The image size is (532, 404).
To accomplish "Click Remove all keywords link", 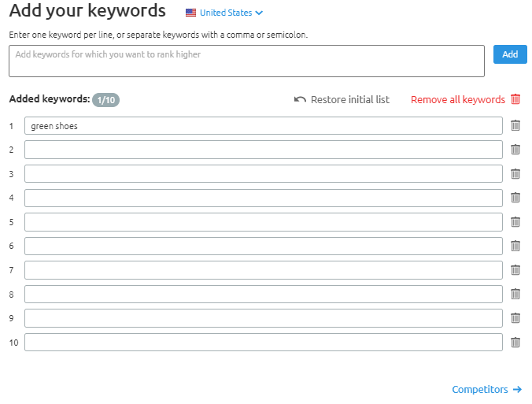I will pyautogui.click(x=458, y=99).
